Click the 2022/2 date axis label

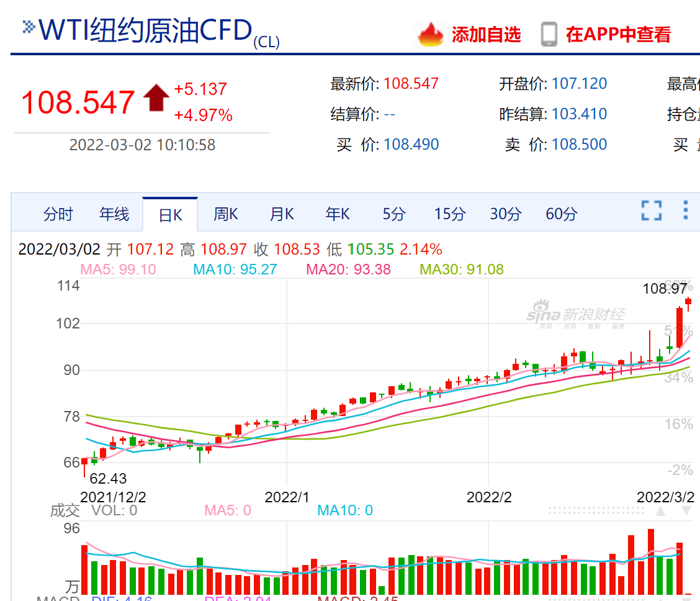pos(489,497)
